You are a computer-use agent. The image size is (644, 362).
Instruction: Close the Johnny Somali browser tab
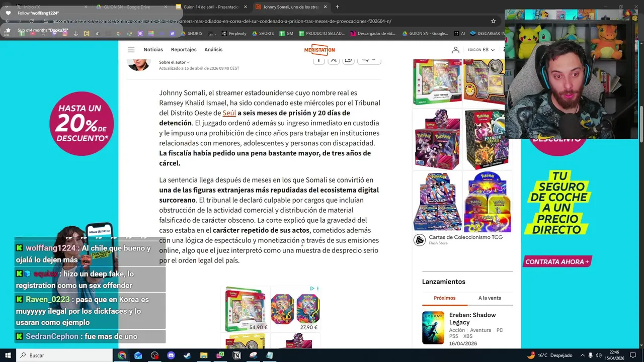325,7
